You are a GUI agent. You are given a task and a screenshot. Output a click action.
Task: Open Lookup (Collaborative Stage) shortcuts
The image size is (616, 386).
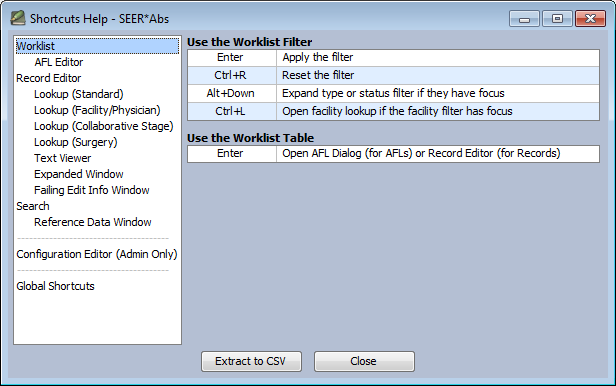point(104,126)
